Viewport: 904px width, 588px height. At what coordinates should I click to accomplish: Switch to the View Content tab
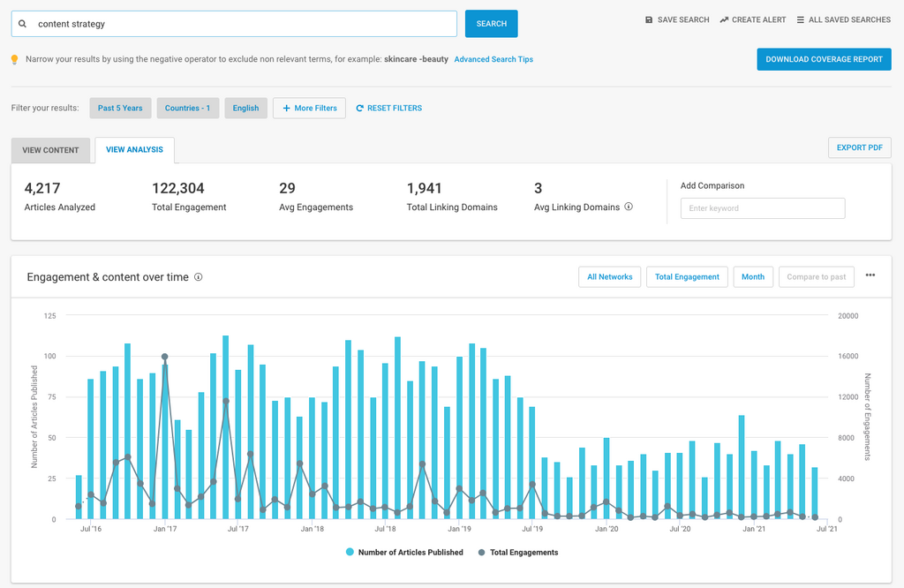(x=50, y=150)
